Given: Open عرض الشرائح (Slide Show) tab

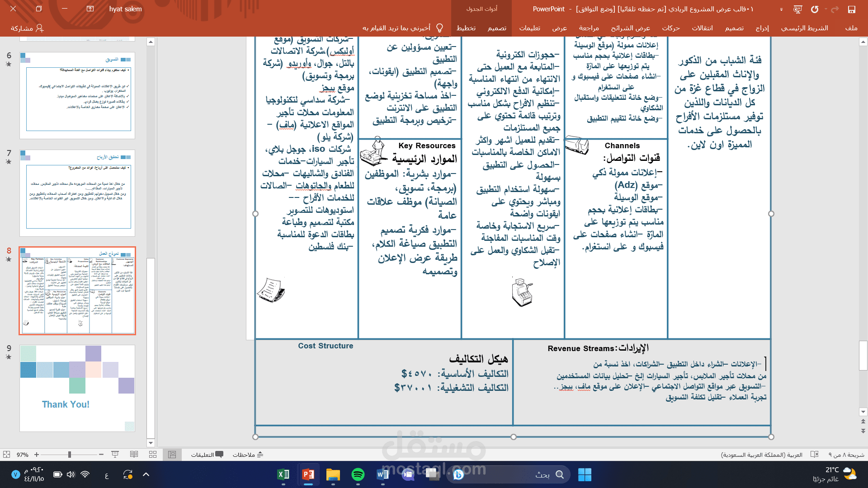Looking at the screenshot, I should (x=630, y=28).
